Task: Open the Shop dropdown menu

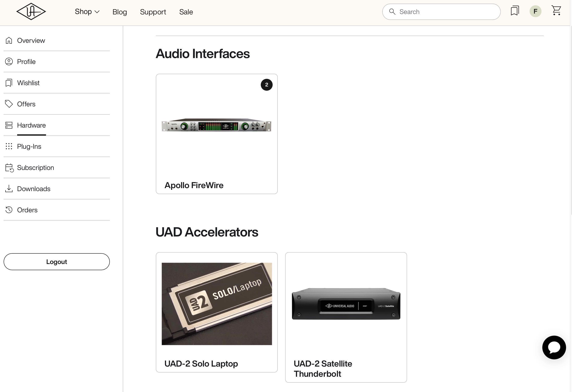Action: click(x=87, y=12)
